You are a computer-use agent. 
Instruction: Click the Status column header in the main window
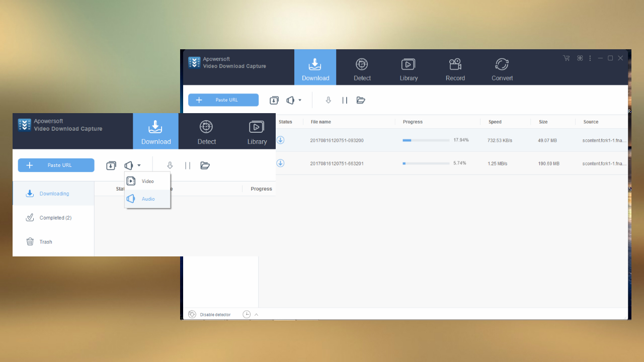285,122
